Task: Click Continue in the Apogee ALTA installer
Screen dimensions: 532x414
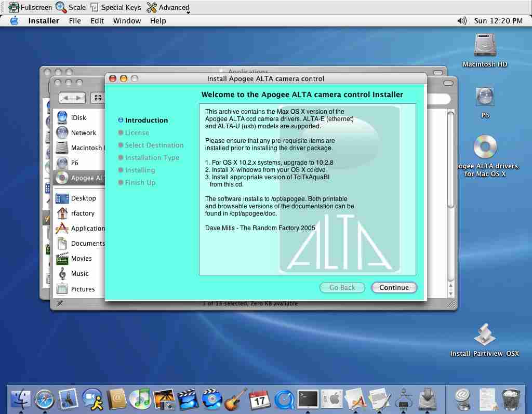Action: 394,287
